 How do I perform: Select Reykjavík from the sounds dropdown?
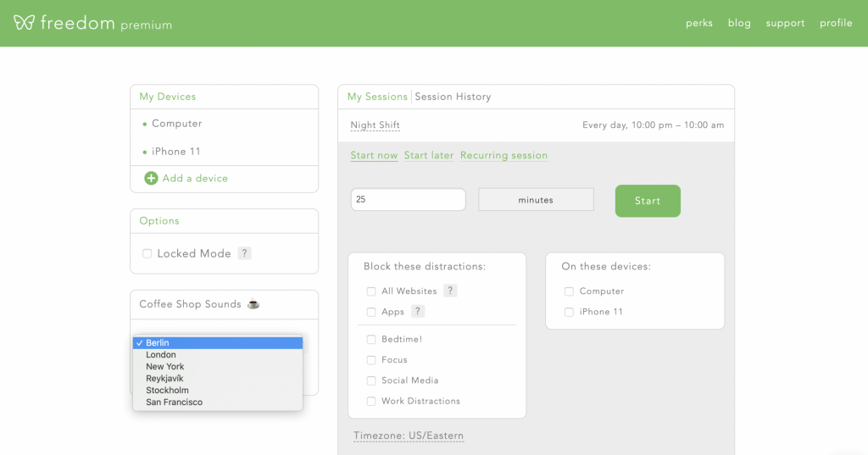pos(164,379)
